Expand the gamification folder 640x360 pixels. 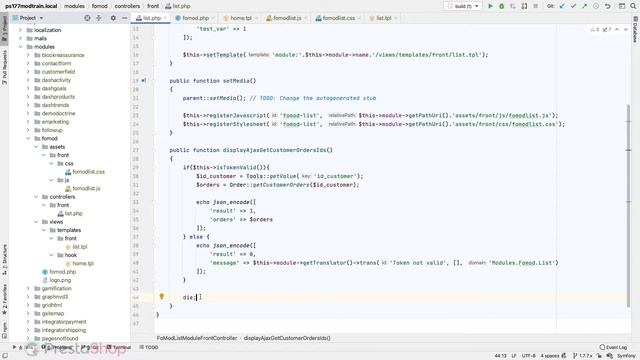[x=28, y=288]
